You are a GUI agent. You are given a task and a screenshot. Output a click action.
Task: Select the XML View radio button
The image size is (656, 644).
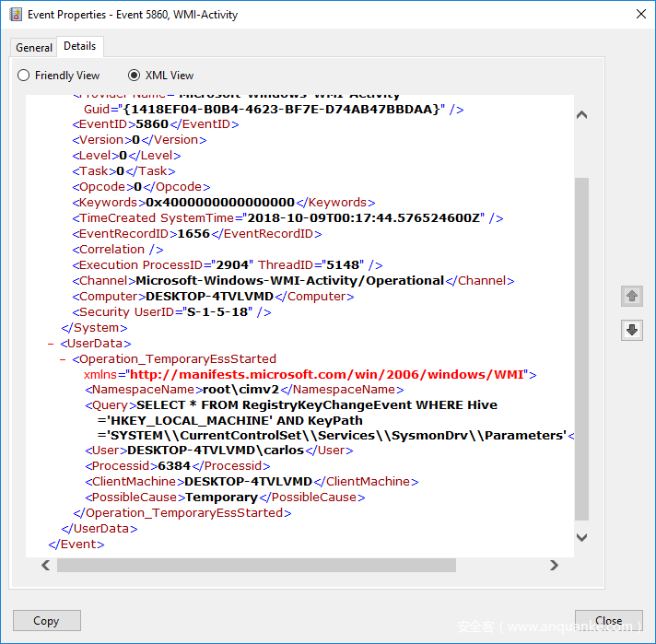pyautogui.click(x=135, y=76)
